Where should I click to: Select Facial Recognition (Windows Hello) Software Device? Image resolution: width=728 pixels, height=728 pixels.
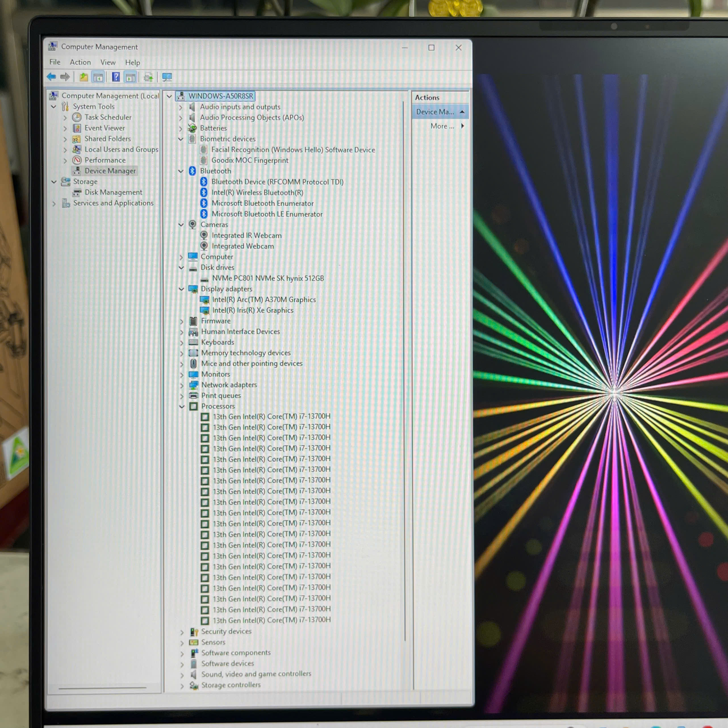coord(293,150)
